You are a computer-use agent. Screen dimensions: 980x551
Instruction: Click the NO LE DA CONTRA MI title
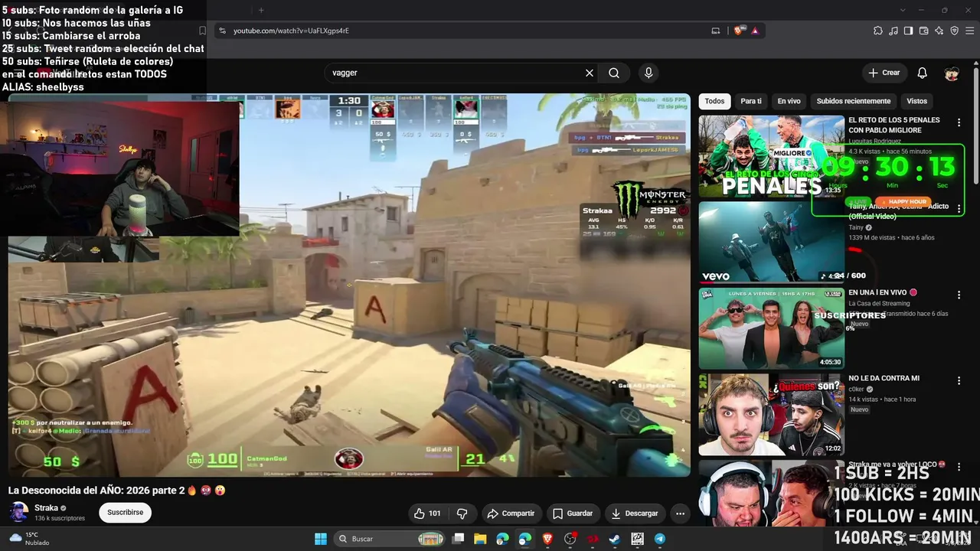[x=884, y=378]
